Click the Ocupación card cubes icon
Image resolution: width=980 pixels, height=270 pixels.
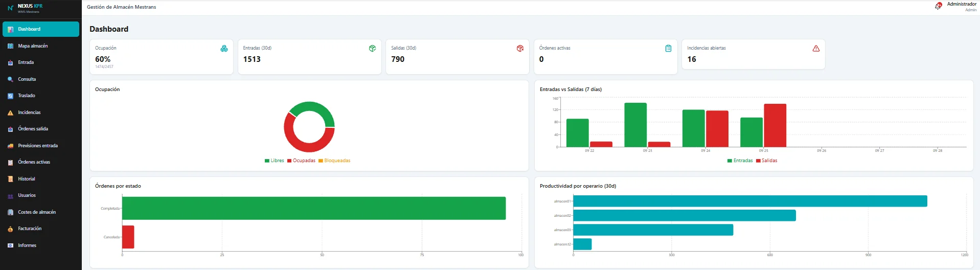[x=224, y=48]
